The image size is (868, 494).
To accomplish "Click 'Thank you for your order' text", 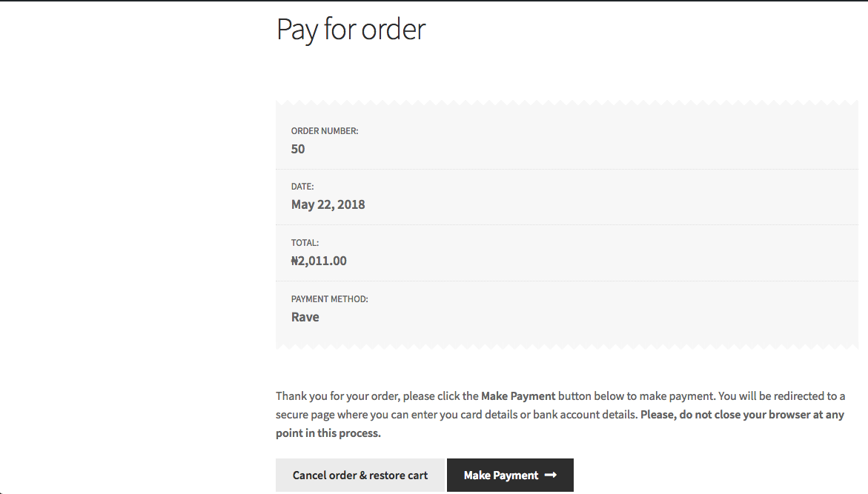I will click(x=337, y=396).
